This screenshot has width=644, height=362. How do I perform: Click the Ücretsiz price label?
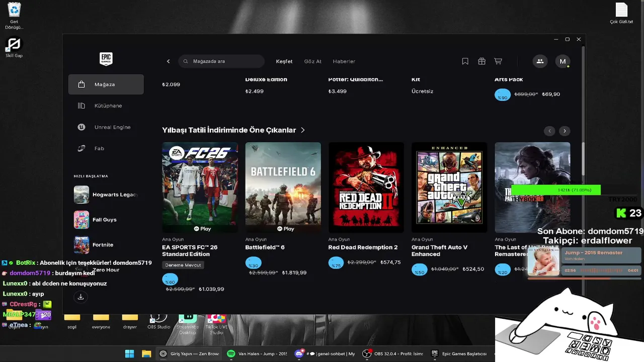click(x=422, y=92)
